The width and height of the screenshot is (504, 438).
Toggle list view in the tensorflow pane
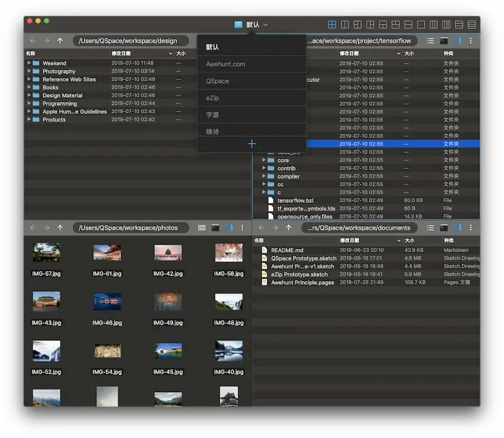click(x=430, y=40)
